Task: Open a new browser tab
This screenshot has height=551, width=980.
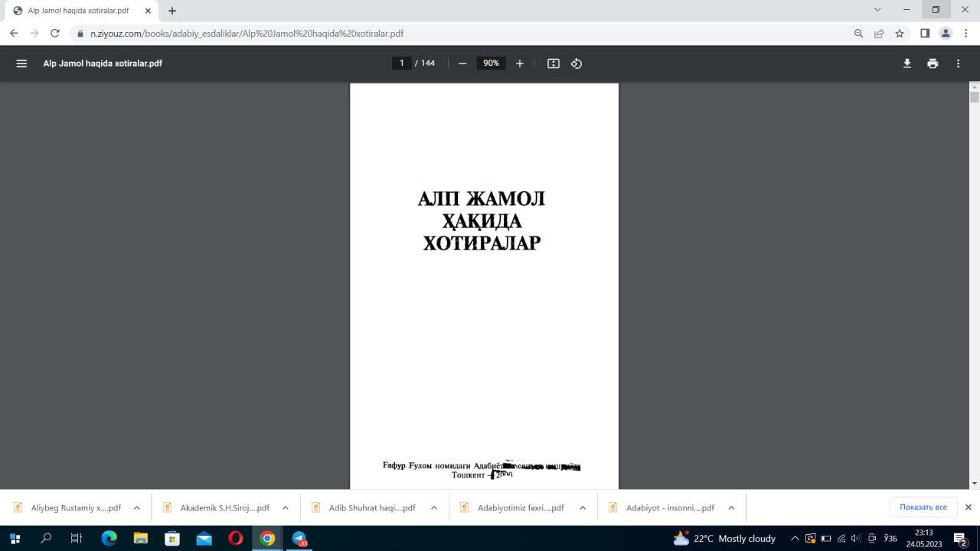Action: (172, 11)
